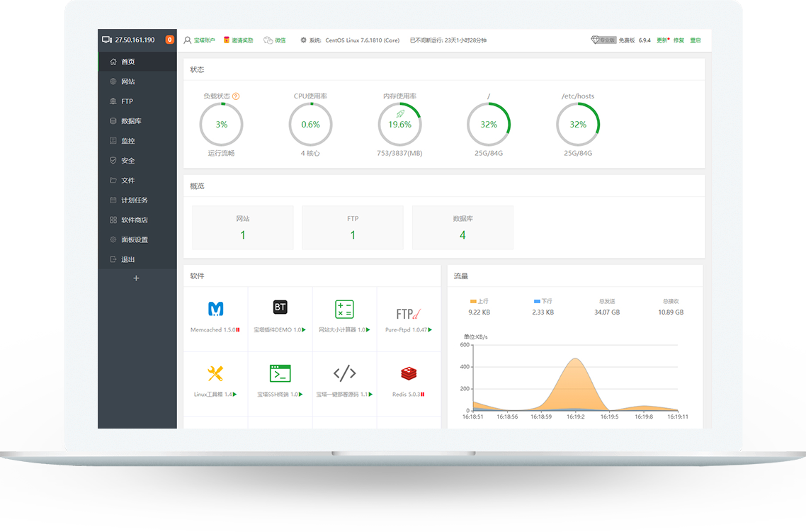Go to 计划任务 in the sidebar

point(134,200)
